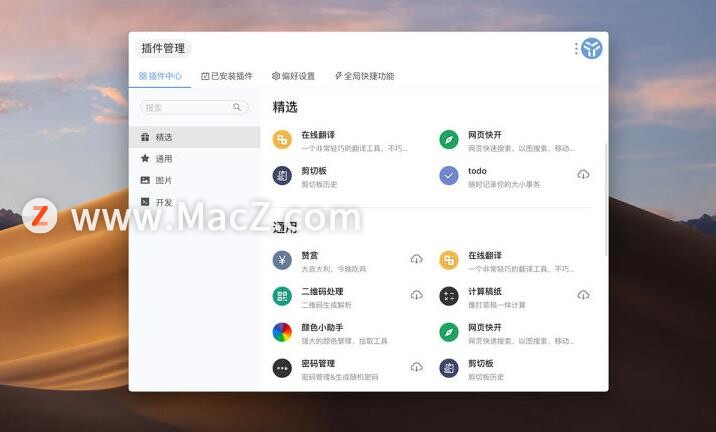Click the '赞赏' plugin title

pyautogui.click(x=310, y=255)
